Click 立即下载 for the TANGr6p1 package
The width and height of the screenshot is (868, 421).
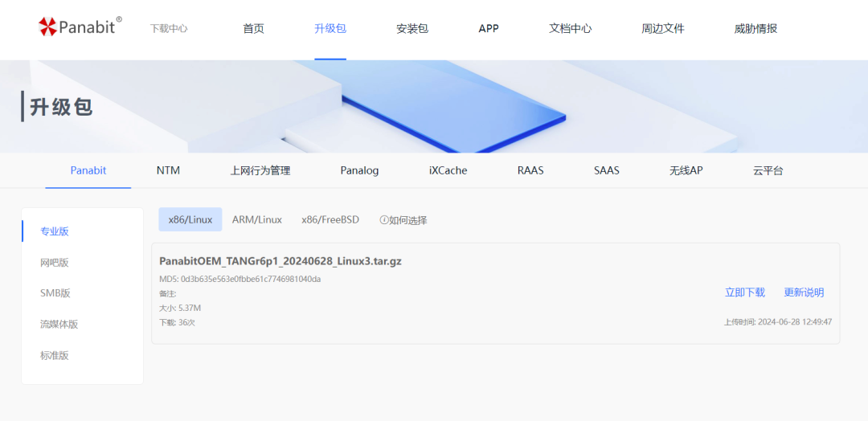pos(745,292)
